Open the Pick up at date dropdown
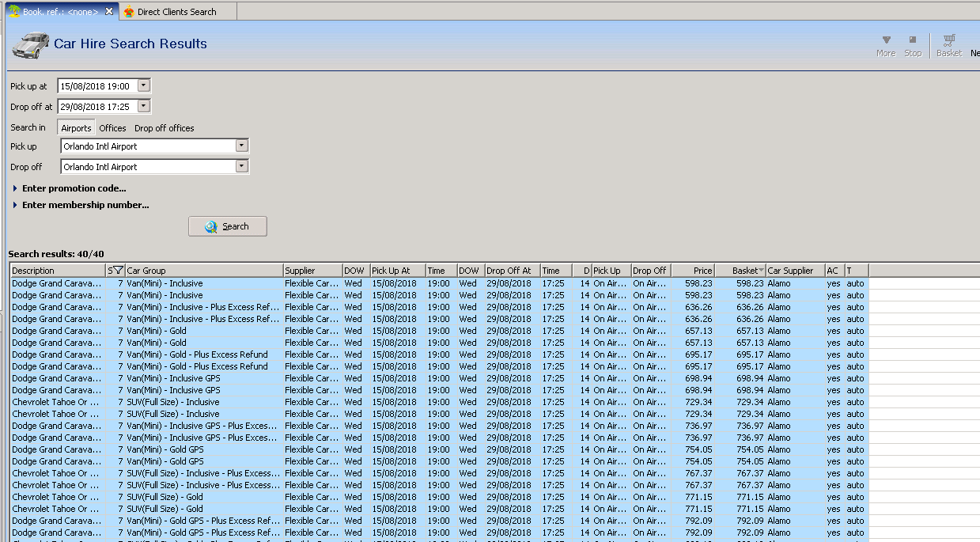This screenshot has height=542, width=980. (x=143, y=85)
